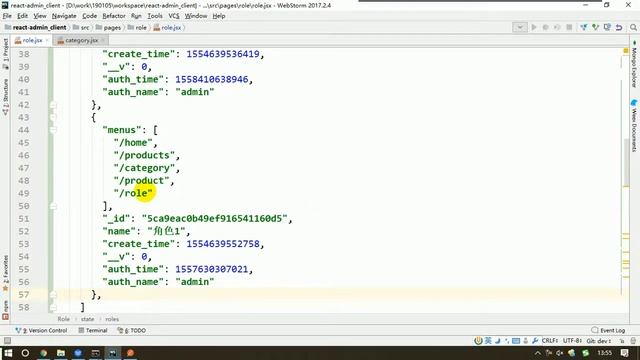Open the Navigate menu
This screenshot has height=360, width=640.
pos(64,16)
